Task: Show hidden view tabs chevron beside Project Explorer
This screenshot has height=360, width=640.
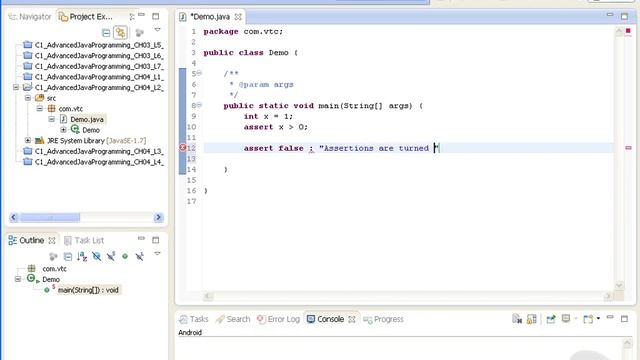Action: (x=132, y=17)
